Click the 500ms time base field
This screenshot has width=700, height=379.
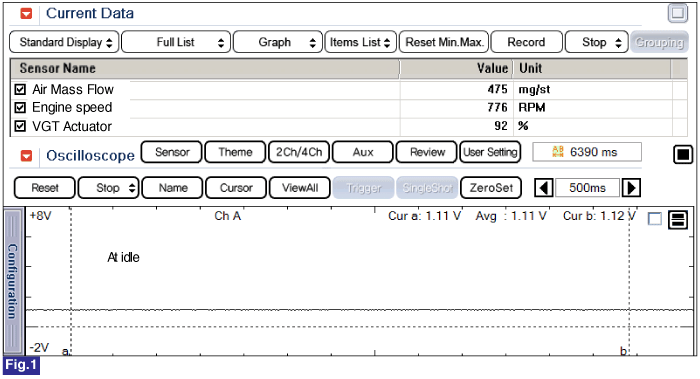tap(588, 188)
